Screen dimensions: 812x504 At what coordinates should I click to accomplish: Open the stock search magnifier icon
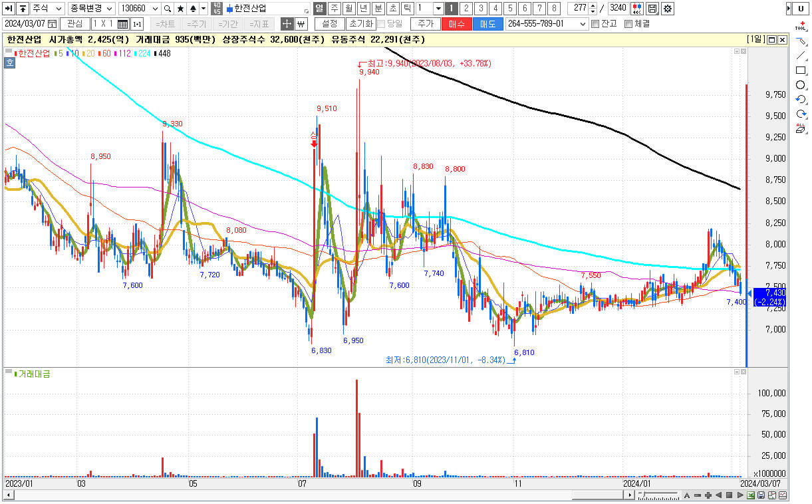(x=168, y=9)
